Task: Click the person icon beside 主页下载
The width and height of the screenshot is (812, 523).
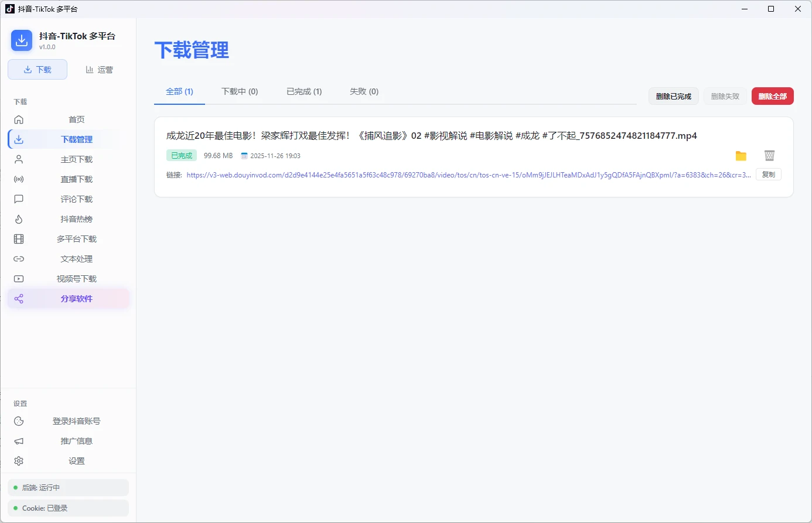Action: pos(19,159)
